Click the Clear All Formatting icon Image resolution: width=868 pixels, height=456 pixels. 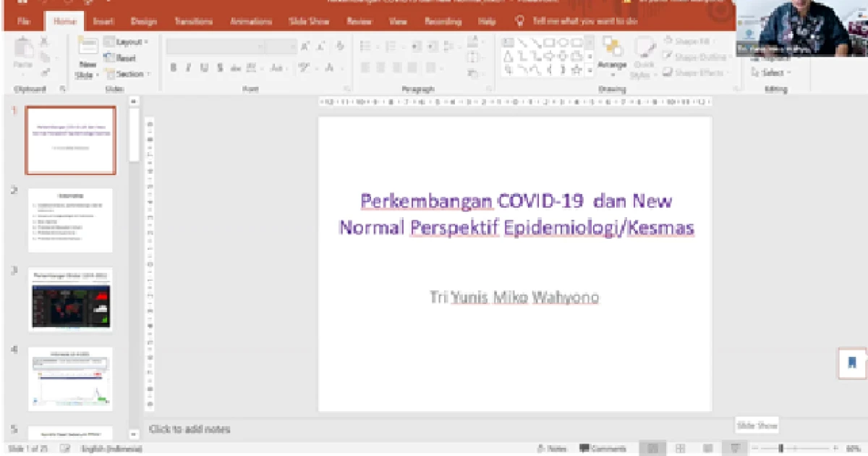[340, 46]
